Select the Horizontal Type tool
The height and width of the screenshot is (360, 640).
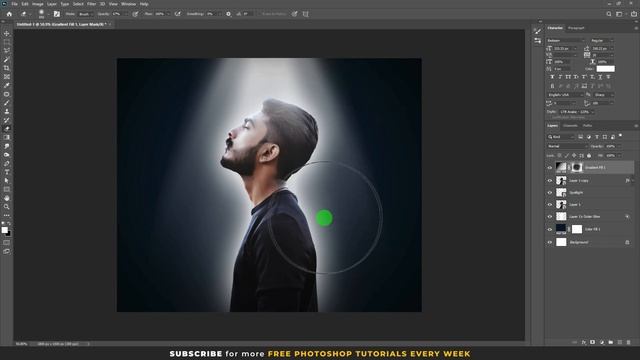coord(7,172)
